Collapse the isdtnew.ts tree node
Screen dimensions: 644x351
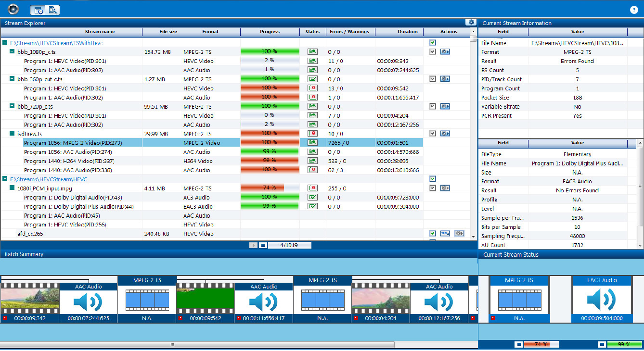tap(13, 134)
